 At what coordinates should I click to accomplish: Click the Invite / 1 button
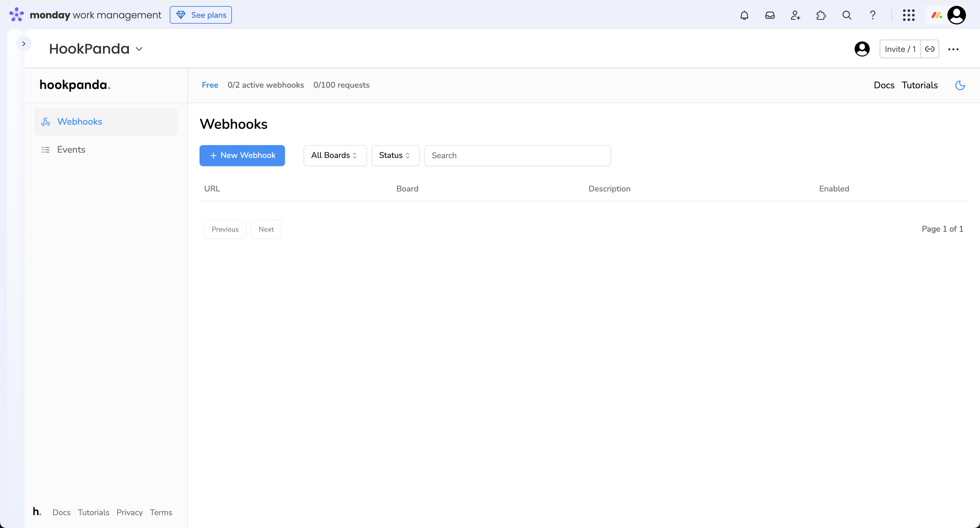(900, 49)
